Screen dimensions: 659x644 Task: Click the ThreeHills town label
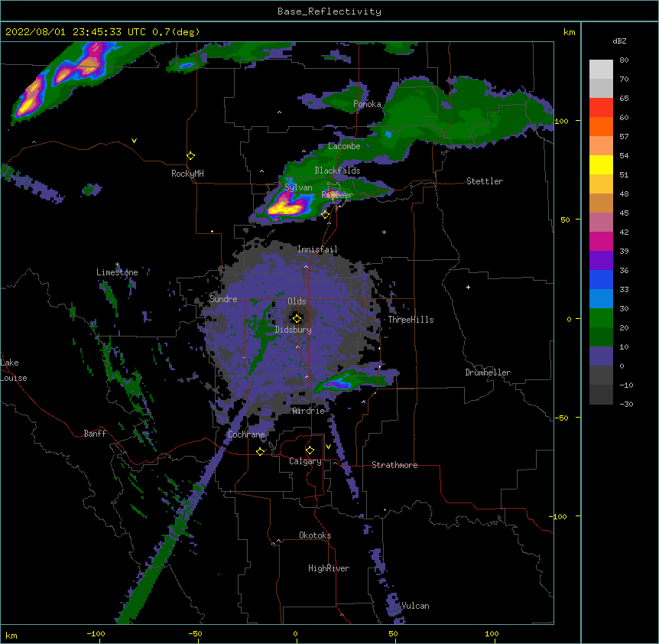tap(411, 320)
